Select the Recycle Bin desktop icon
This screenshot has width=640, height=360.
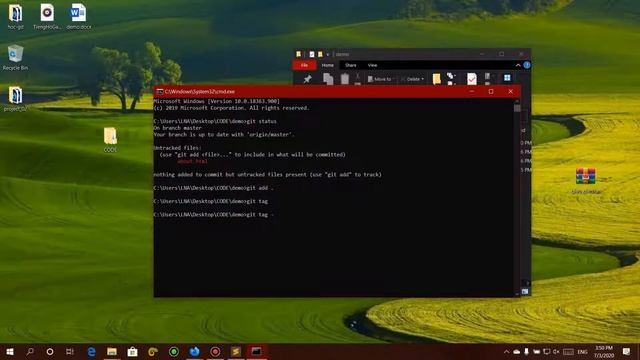(16, 58)
